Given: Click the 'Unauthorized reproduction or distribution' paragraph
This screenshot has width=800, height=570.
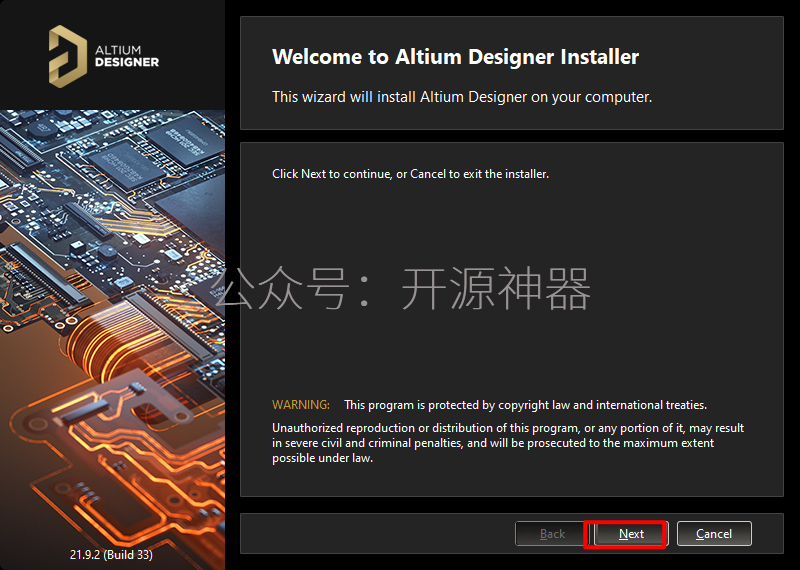Looking at the screenshot, I should [508, 443].
